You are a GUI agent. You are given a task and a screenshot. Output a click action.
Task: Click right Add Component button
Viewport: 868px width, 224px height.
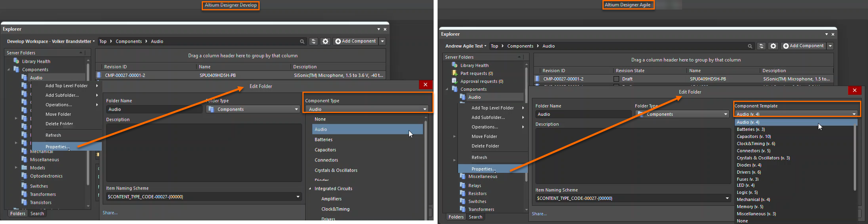803,46
